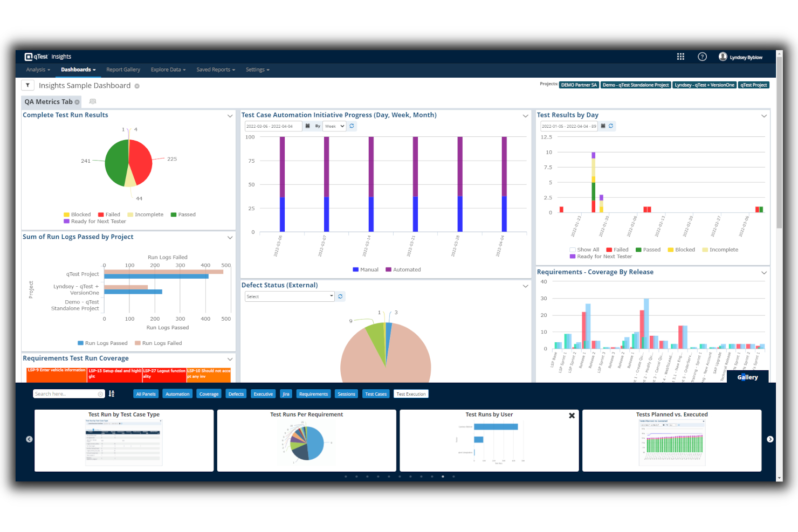The height and width of the screenshot is (532, 798).
Task: Open calendar for Automation Initiative date range
Action: [x=307, y=126]
